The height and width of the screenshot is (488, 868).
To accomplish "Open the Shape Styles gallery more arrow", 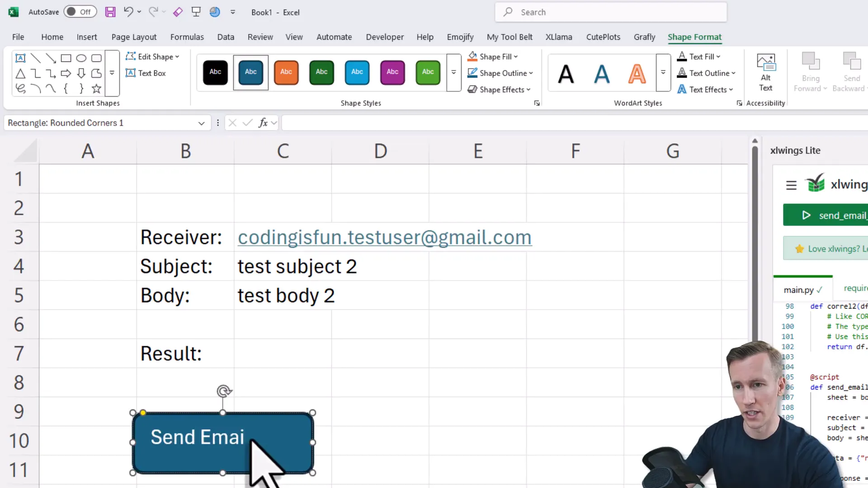I will (x=453, y=73).
